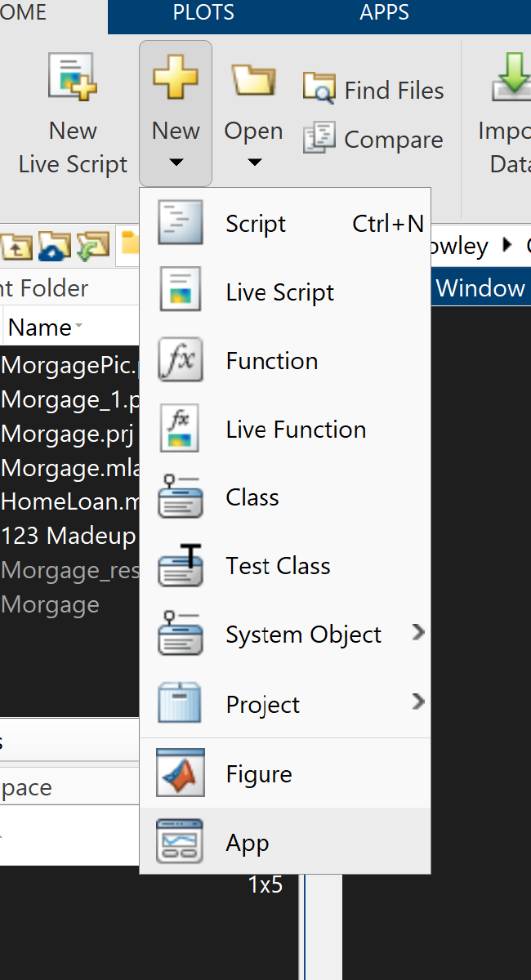Go up one folder level icon
Viewport: 531px width, 980px height.
click(16, 246)
